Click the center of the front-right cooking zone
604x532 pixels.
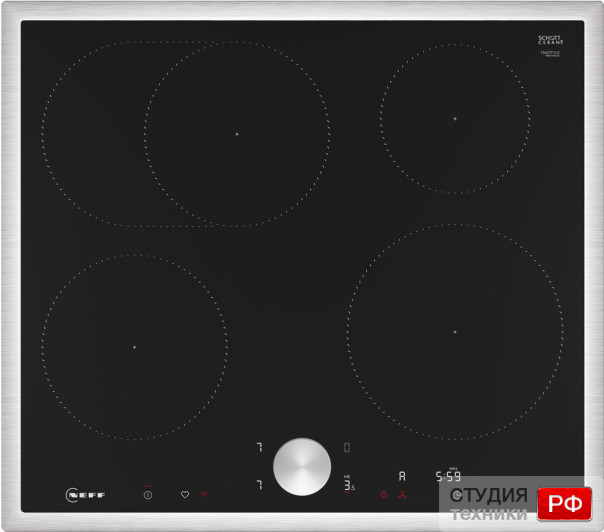454,331
